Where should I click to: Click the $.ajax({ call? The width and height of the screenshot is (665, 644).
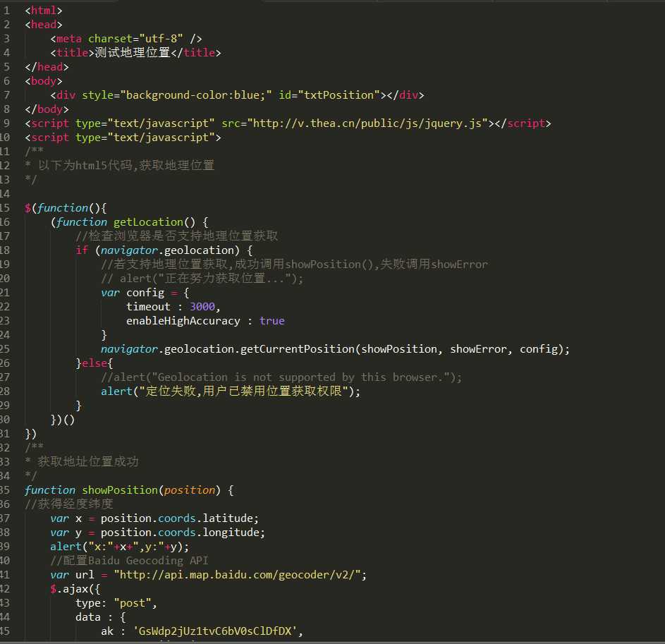[75, 589]
